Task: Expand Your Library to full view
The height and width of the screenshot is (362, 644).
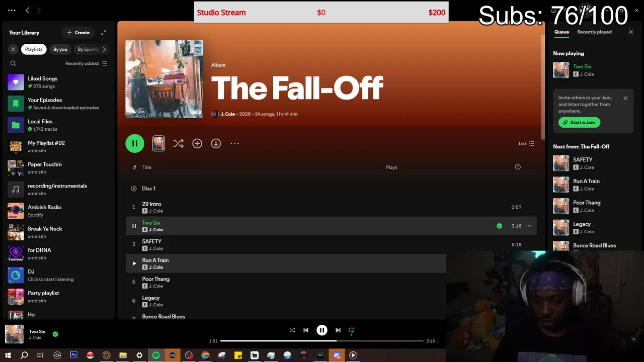Action: click(x=104, y=33)
